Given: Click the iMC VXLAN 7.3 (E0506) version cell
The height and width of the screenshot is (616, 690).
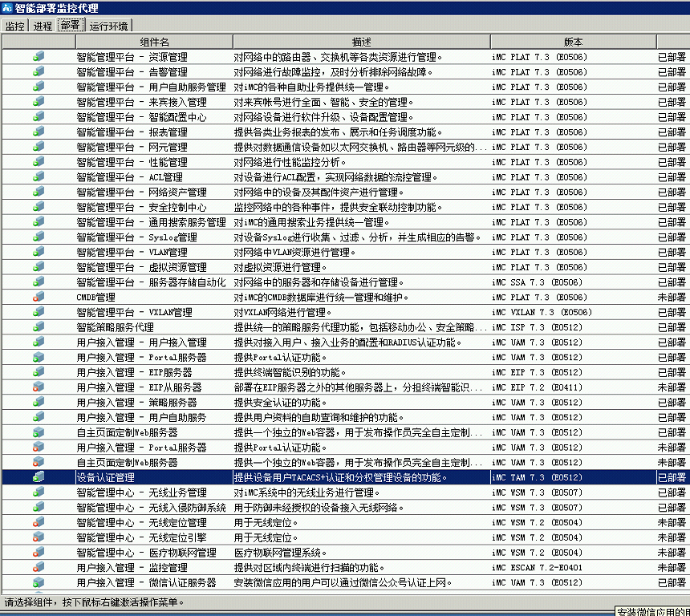Looking at the screenshot, I should coord(542,312).
